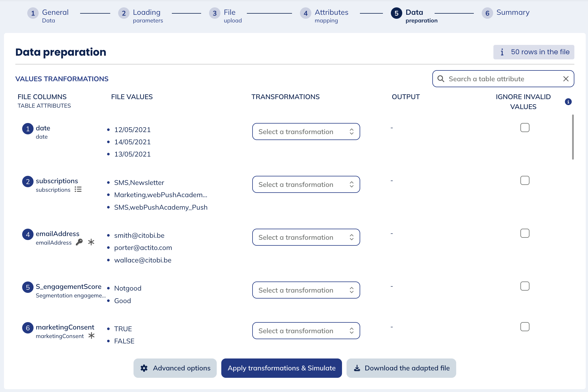Click the list icon beside subscriptions attribute
Image resolution: width=588 pixels, height=392 pixels.
78,189
